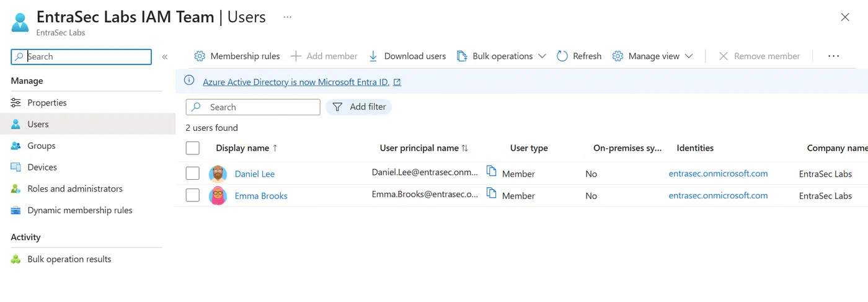868x302 pixels.
Task: Click the Bulk operation results icon
Action: point(16,259)
